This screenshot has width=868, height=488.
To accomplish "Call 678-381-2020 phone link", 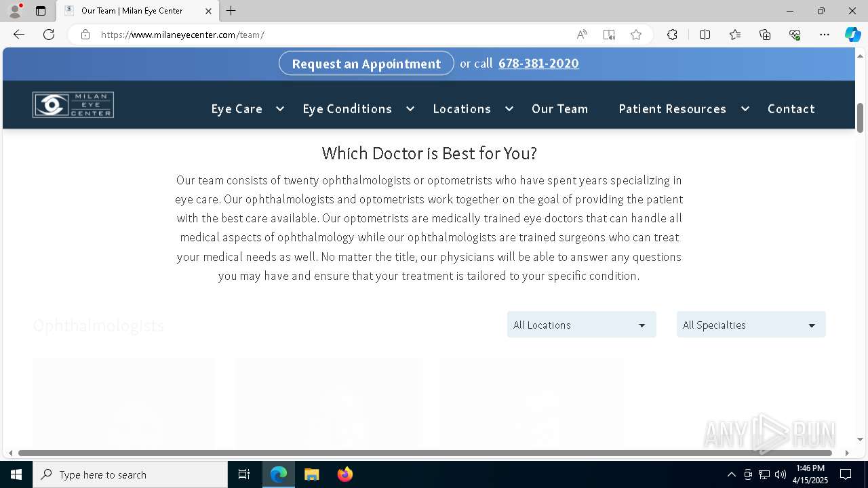I will [x=538, y=63].
